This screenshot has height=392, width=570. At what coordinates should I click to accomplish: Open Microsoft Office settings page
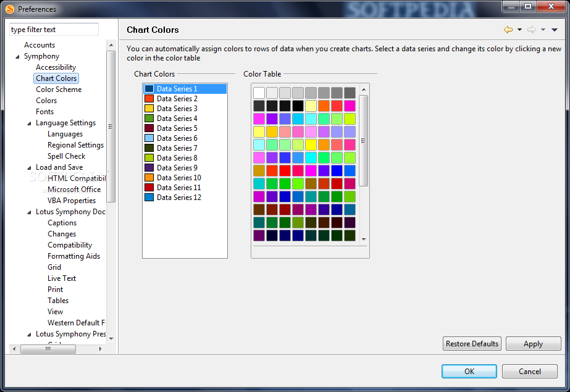[x=74, y=190]
